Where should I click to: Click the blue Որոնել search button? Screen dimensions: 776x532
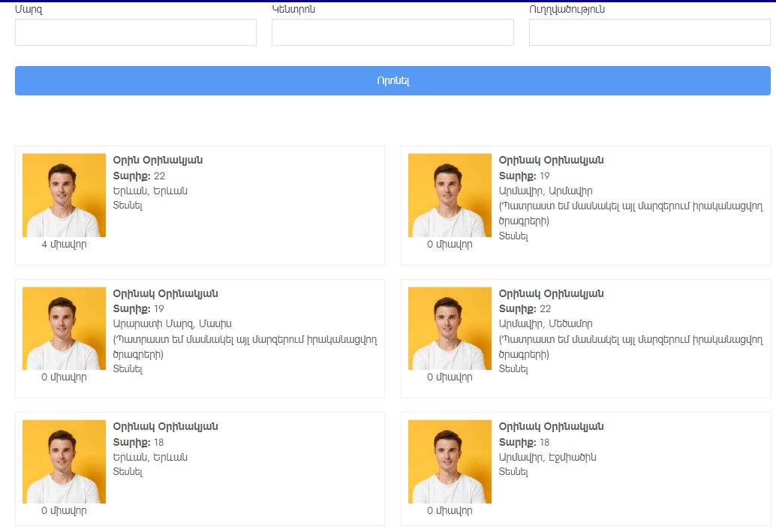pos(393,81)
